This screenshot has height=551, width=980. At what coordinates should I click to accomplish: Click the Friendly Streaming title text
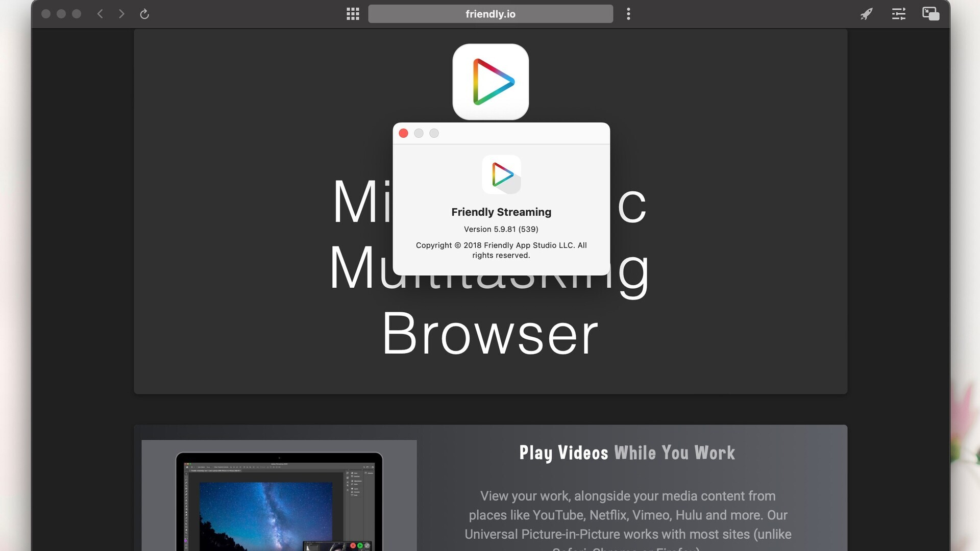501,212
